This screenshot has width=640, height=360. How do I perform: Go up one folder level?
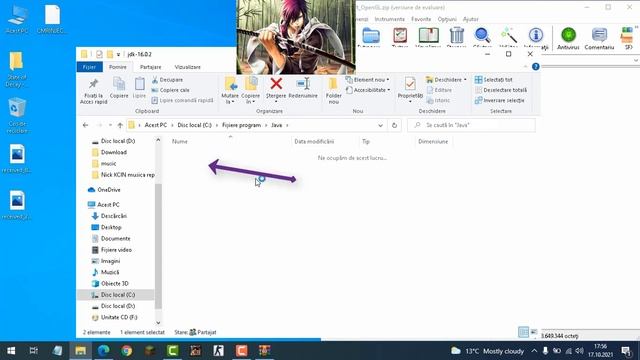pos(120,125)
